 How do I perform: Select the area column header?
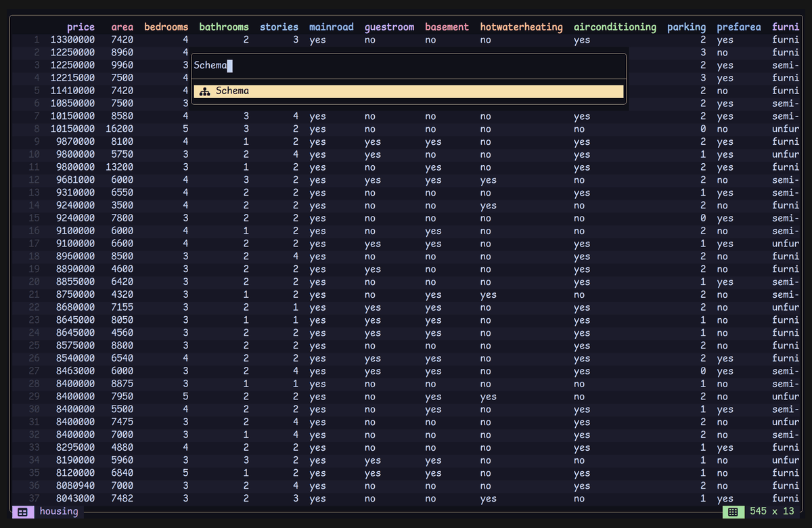point(122,27)
